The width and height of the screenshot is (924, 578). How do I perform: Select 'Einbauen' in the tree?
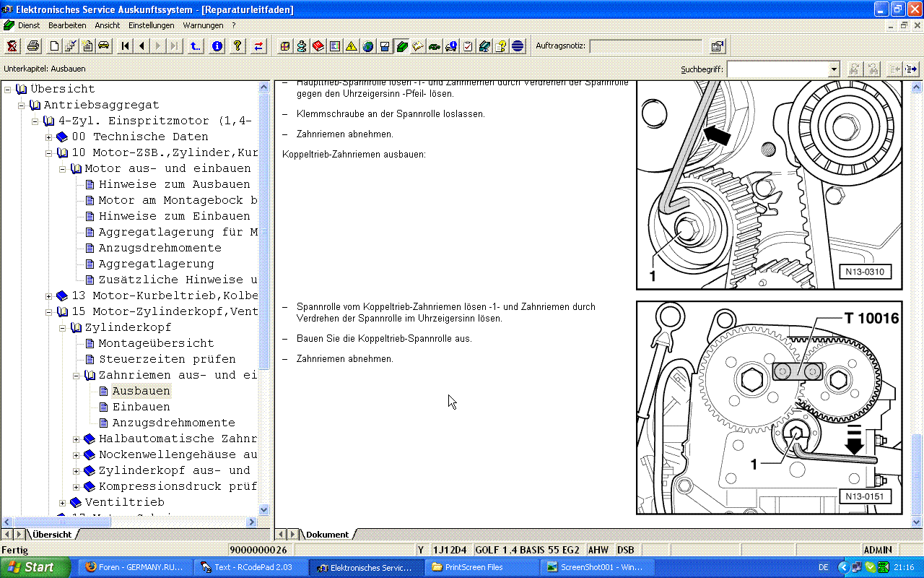pyautogui.click(x=141, y=407)
